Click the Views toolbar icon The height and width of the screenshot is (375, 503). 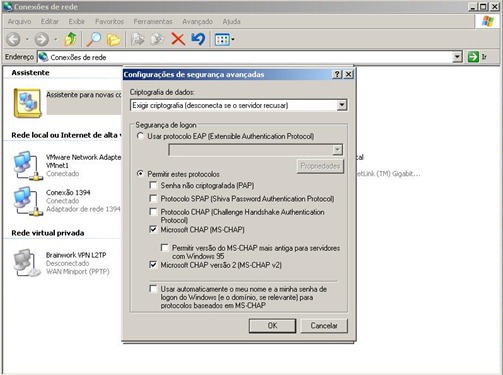point(222,40)
